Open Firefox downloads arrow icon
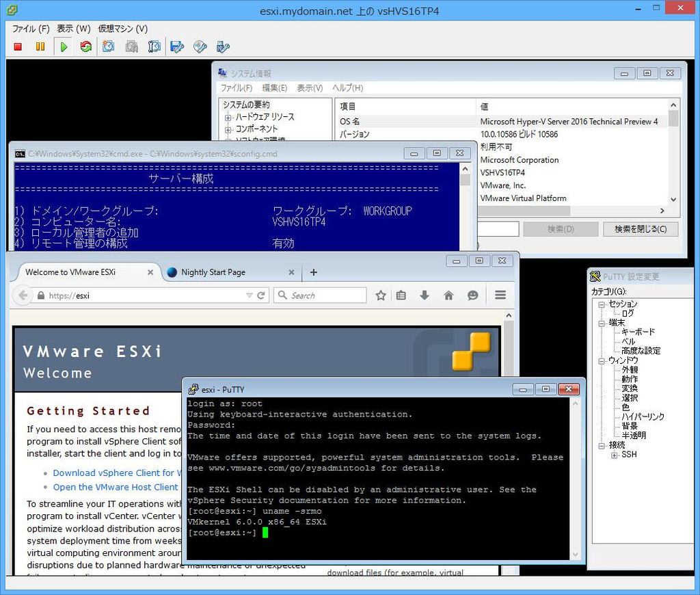700x595 pixels. pyautogui.click(x=425, y=295)
